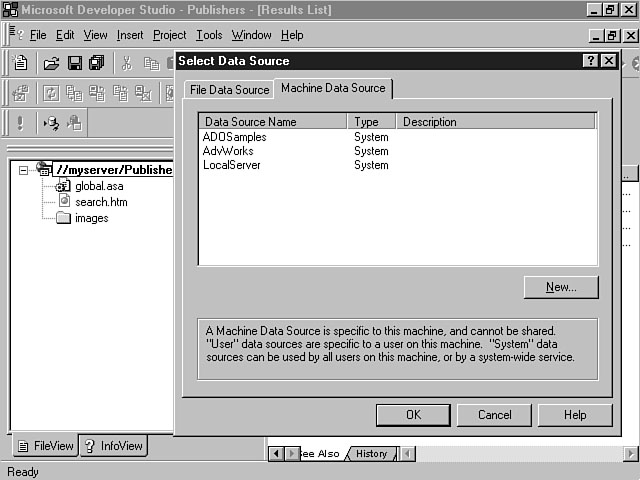Select the LocalServer data source row
Image resolution: width=640 pixels, height=480 pixels.
398,165
